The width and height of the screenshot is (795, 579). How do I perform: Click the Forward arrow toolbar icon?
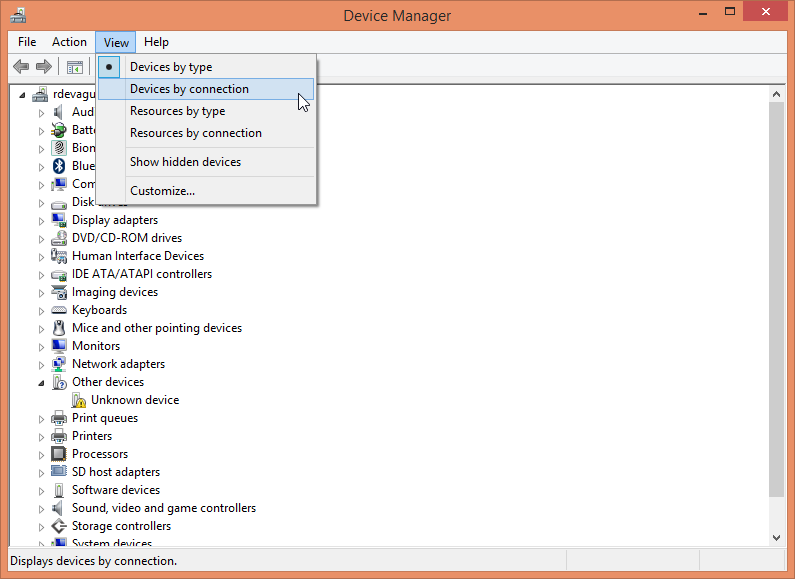tap(43, 67)
